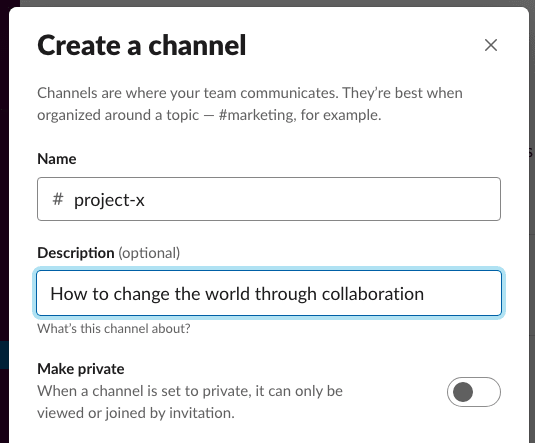The image size is (535, 443).
Task: Click the text 'viewed or joined by invitation.'
Action: coord(136,413)
